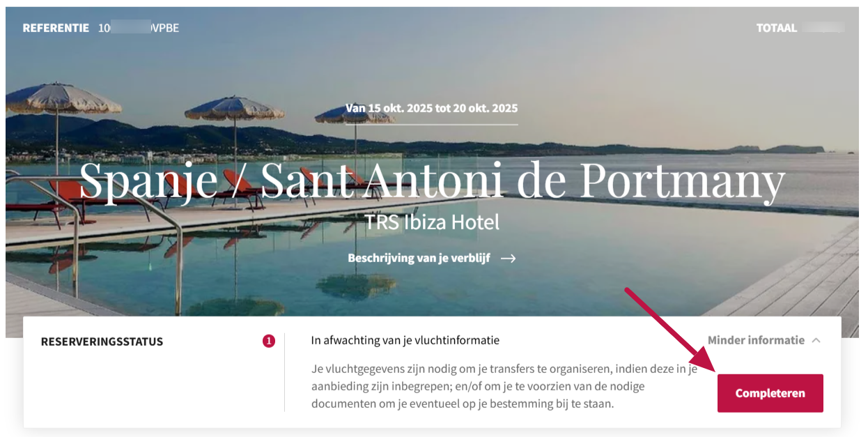Click the RESERVERINGSSTATUS section heading
868x437 pixels.
tap(102, 342)
